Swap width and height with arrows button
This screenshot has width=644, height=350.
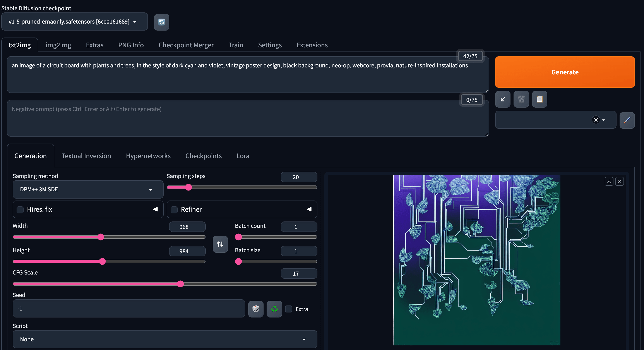220,244
